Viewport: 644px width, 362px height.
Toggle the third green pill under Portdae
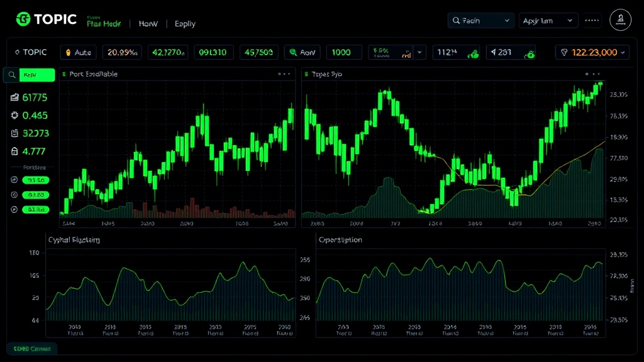pos(36,210)
